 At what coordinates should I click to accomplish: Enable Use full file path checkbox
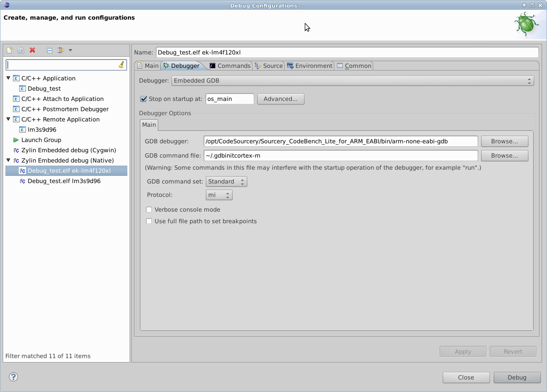click(149, 221)
